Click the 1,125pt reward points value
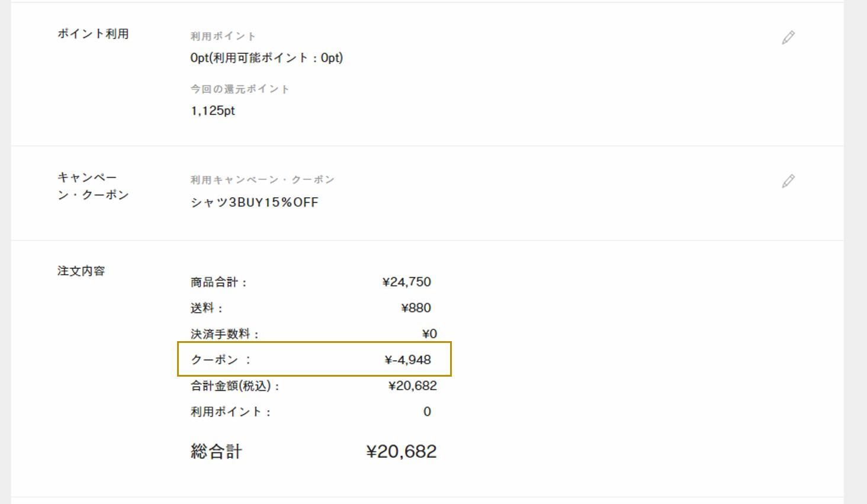 (212, 110)
